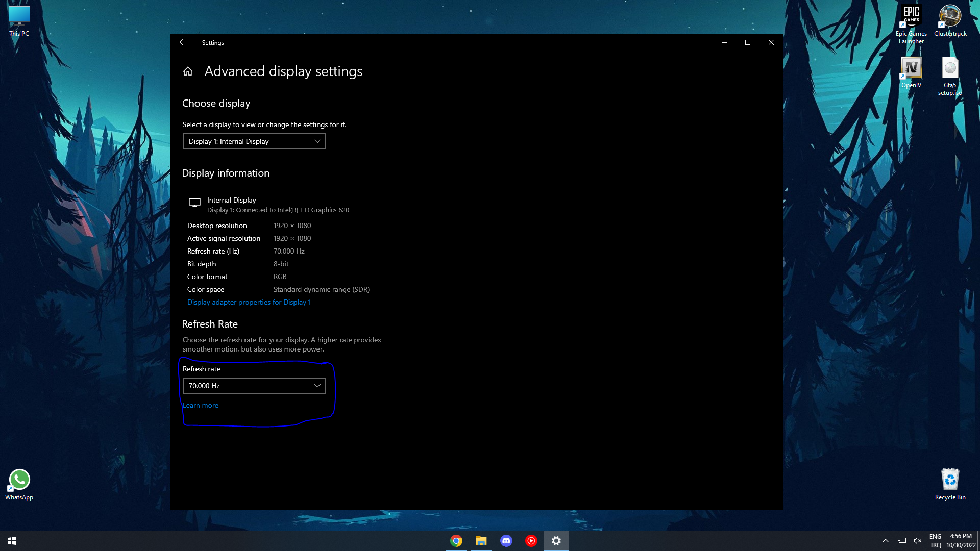The image size is (980, 551).
Task: Click the Settings gear in the taskbar
Action: (x=556, y=541)
